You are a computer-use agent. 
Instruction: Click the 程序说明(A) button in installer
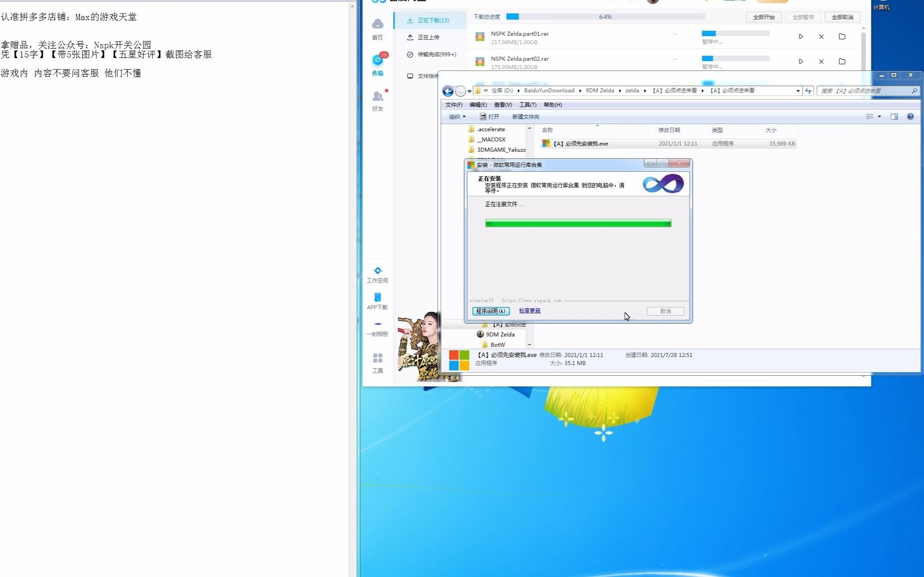491,311
